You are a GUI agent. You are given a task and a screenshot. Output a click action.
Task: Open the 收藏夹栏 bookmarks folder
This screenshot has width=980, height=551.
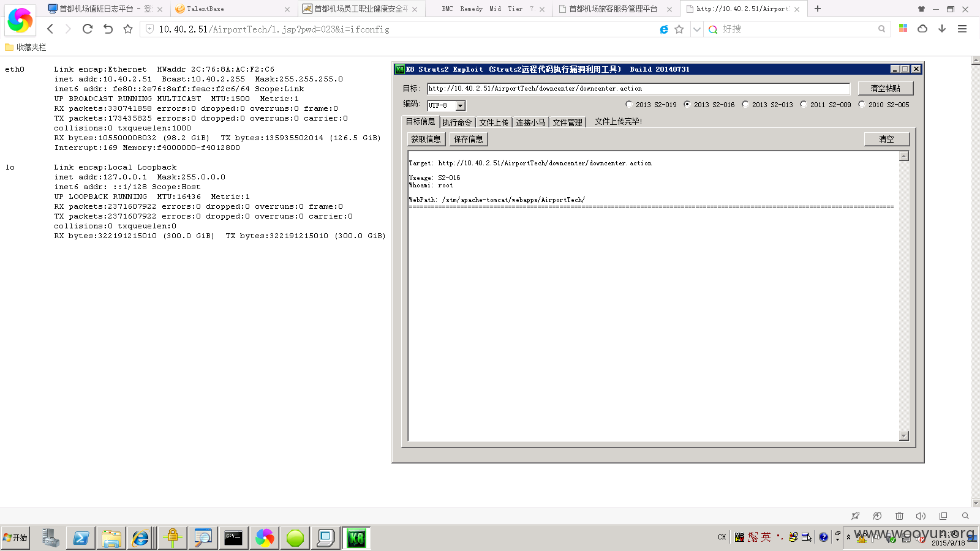coord(25,47)
